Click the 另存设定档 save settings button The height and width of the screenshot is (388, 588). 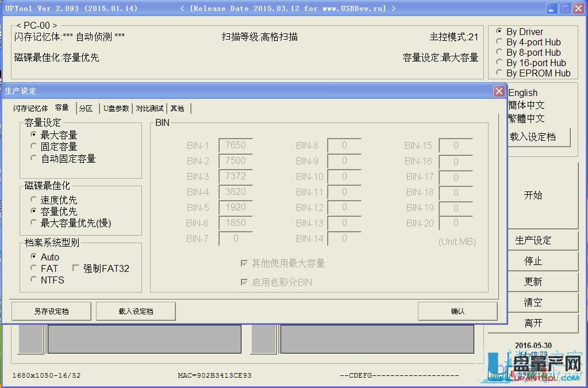tap(51, 311)
